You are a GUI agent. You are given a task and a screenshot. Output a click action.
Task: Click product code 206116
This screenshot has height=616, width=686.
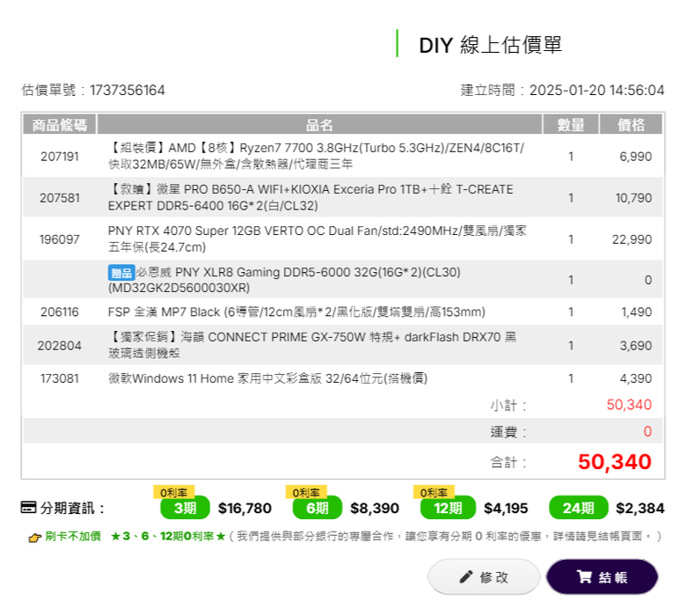tap(60, 312)
